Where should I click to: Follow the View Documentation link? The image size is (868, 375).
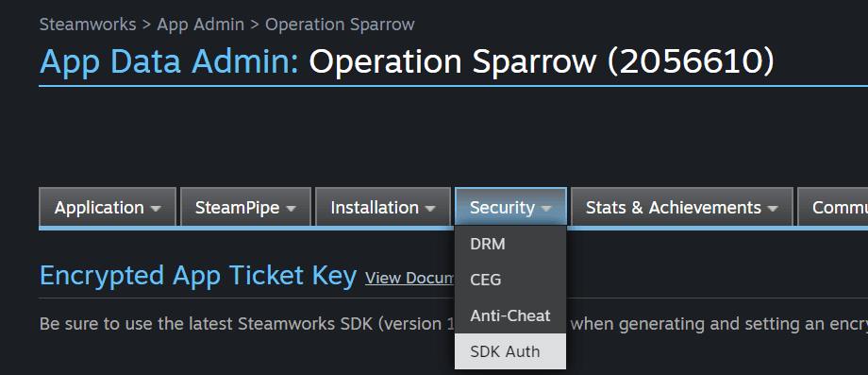coord(409,278)
